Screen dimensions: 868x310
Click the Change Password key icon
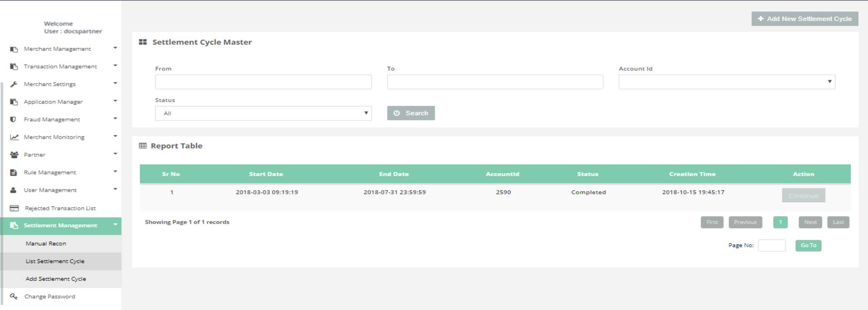14,296
